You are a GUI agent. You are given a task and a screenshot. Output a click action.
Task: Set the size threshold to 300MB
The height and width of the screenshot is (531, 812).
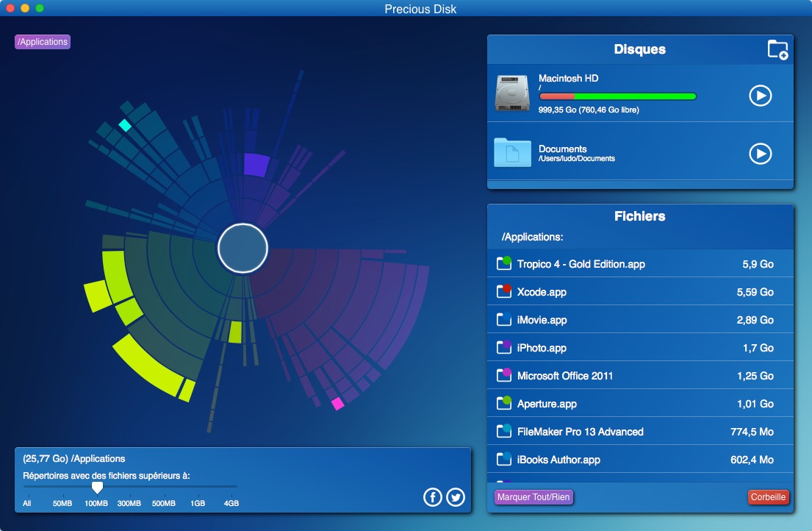pos(129,504)
